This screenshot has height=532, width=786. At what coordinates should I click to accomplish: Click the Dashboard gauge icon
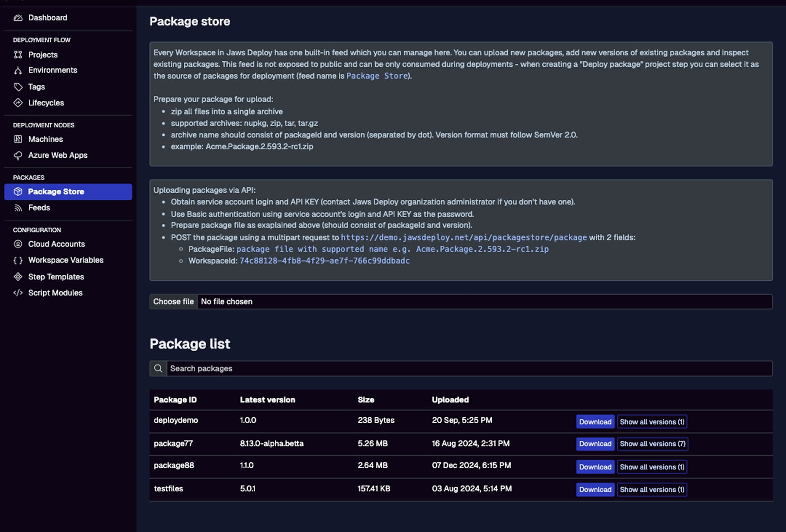coord(18,18)
